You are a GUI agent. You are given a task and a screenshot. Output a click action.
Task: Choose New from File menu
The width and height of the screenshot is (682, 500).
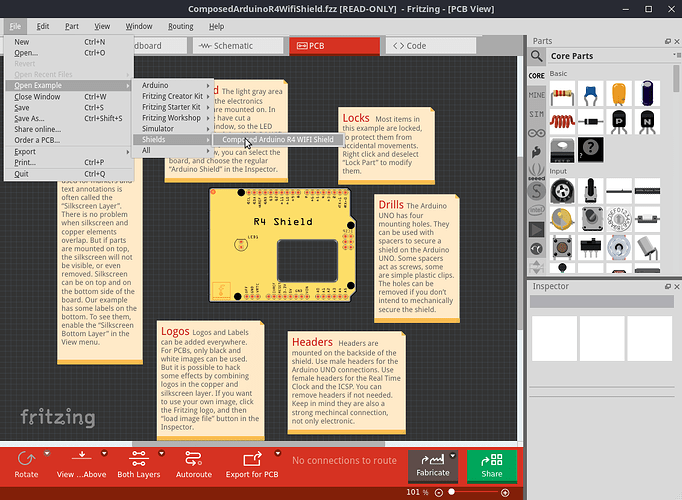(68, 42)
